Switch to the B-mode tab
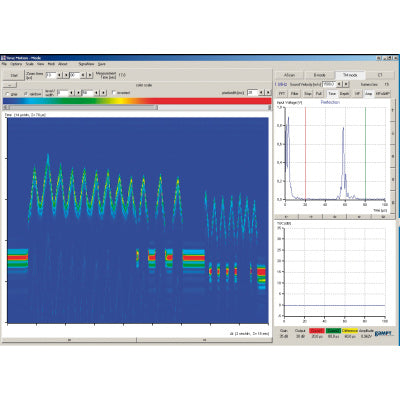Image resolution: width=400 pixels, height=400 pixels. [x=319, y=75]
